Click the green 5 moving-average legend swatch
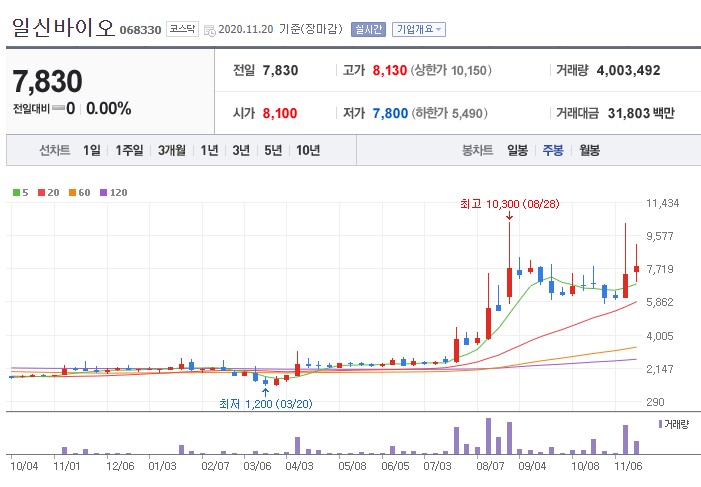This screenshot has width=701, height=487. (x=17, y=193)
